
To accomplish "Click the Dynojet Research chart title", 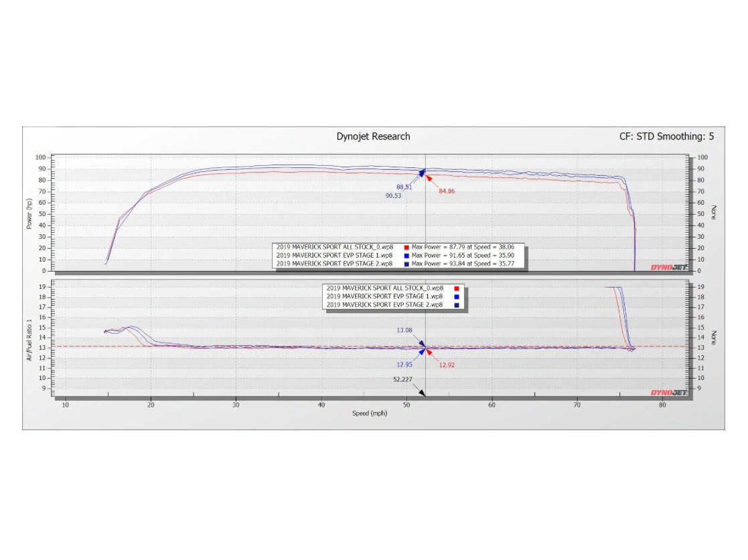I will 373,136.
